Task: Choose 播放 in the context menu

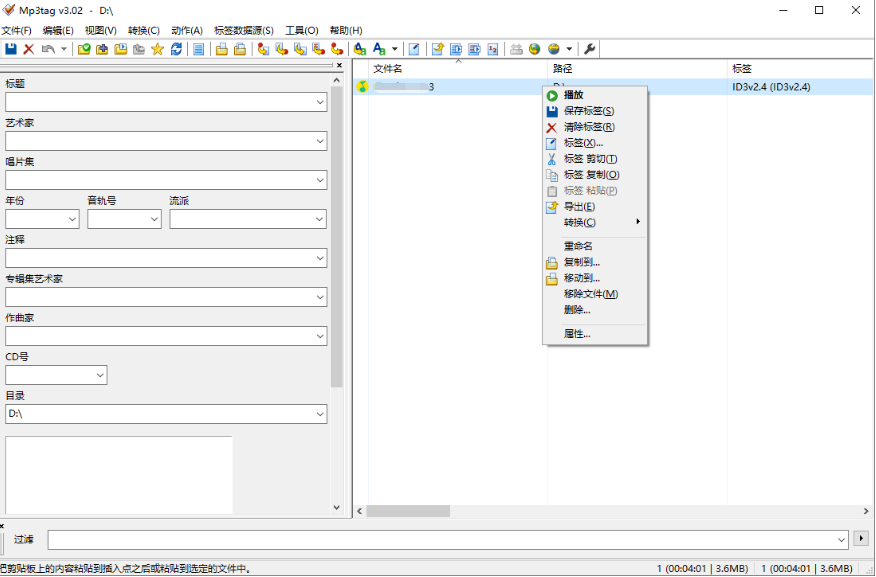Action: 595,96
